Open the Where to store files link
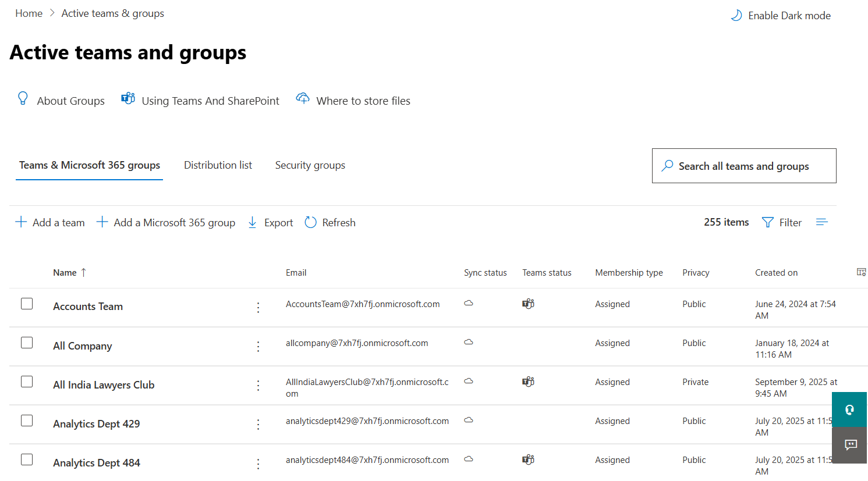 tap(353, 101)
